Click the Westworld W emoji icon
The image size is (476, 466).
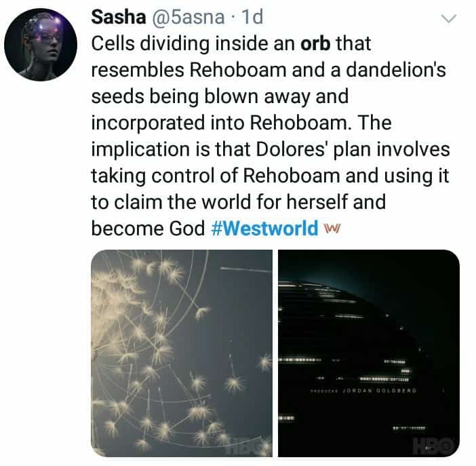[332, 227]
